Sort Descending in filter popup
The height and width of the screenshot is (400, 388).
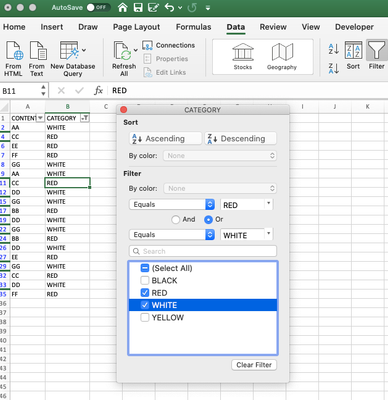pyautogui.click(x=240, y=138)
